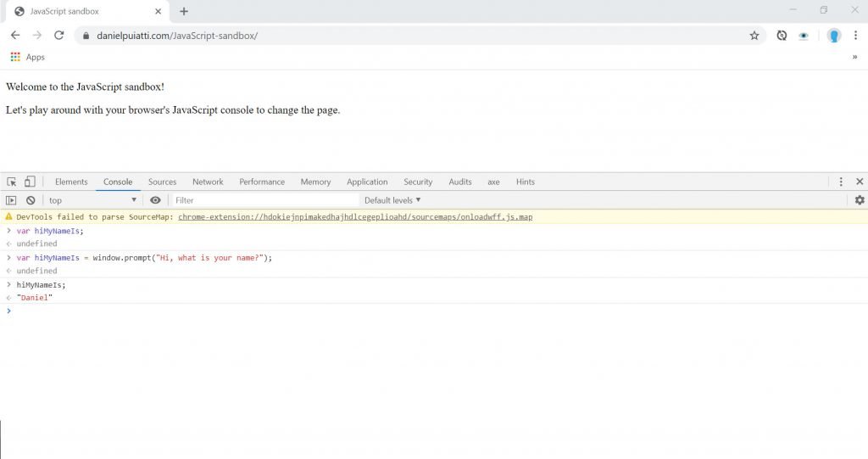Show more bookmarks with double chevron
868x459 pixels.
[854, 57]
